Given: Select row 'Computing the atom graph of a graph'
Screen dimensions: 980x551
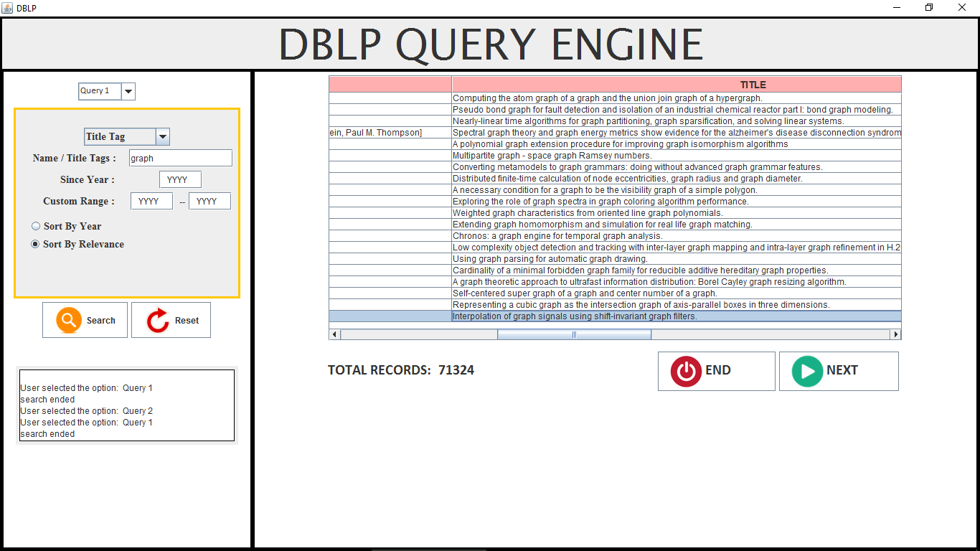Looking at the screenshot, I should pyautogui.click(x=615, y=98).
